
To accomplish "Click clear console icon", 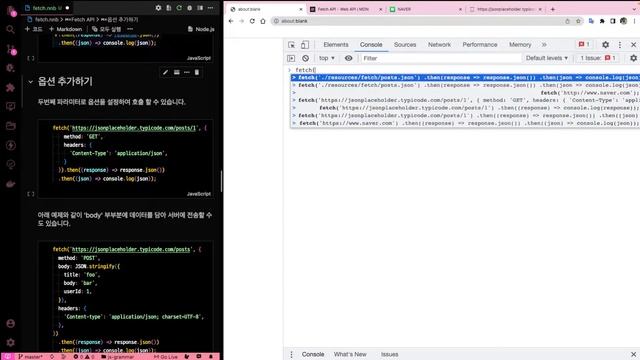I will point(305,58).
